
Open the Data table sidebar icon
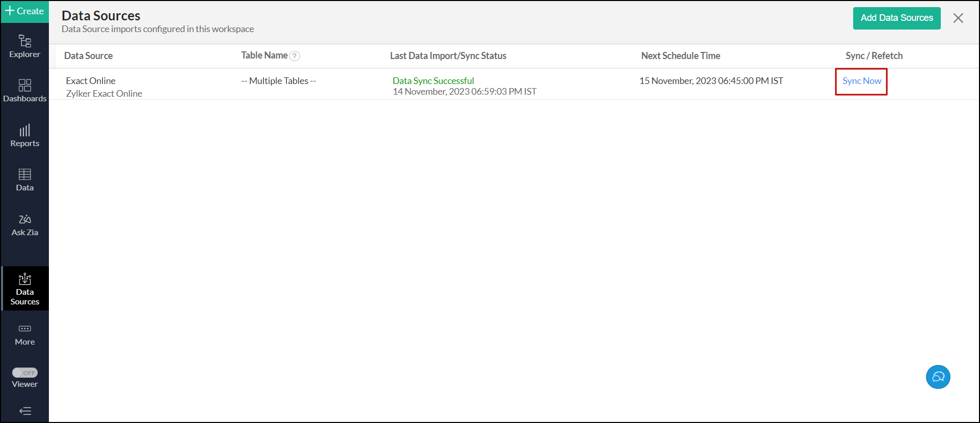pos(24,180)
